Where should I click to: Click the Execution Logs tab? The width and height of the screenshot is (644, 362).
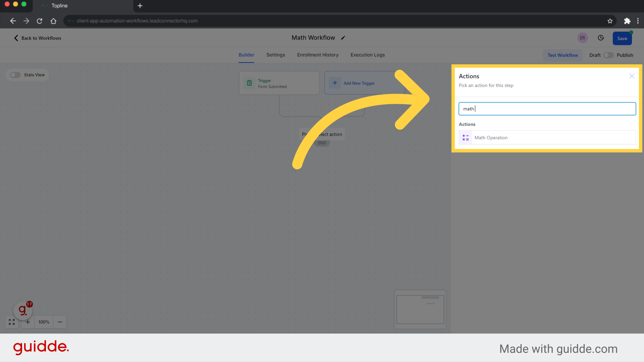click(x=368, y=55)
